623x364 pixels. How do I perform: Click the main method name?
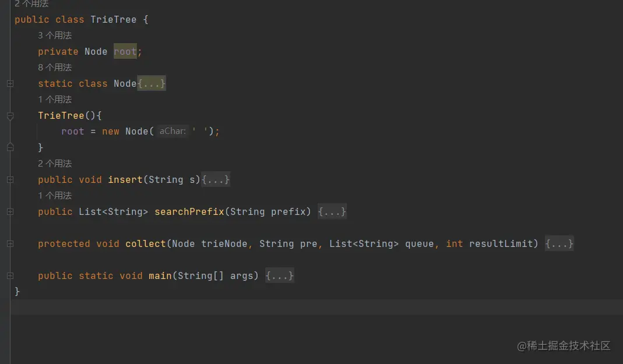click(x=160, y=275)
